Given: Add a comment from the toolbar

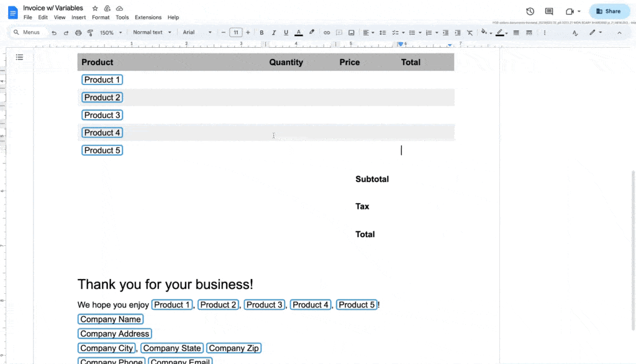Looking at the screenshot, I should [339, 33].
